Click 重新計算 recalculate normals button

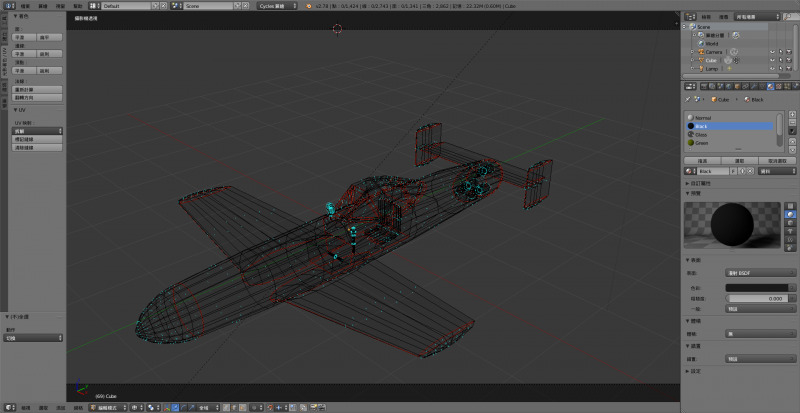[x=37, y=89]
